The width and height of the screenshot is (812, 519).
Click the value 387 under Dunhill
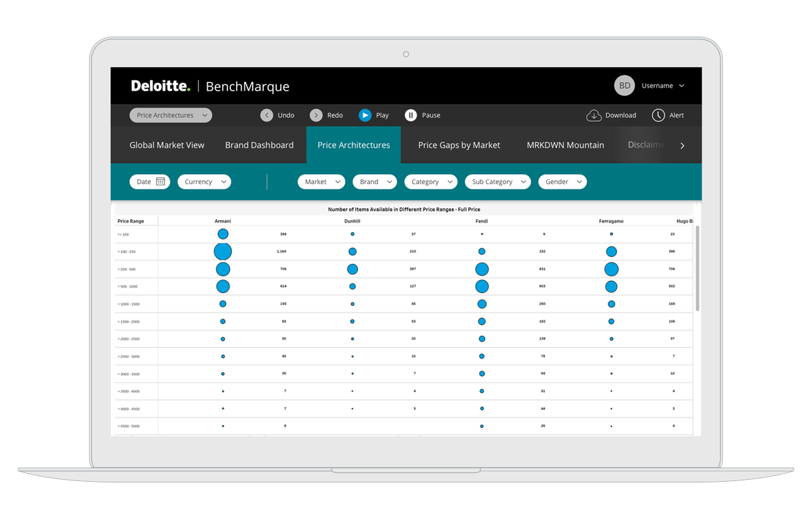tap(413, 269)
